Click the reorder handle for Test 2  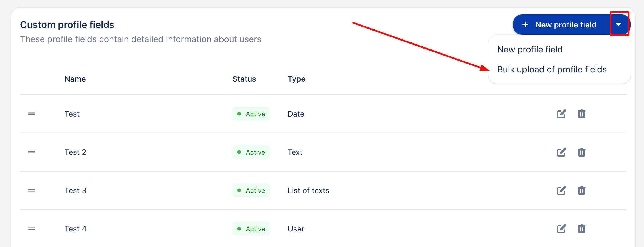(32, 152)
